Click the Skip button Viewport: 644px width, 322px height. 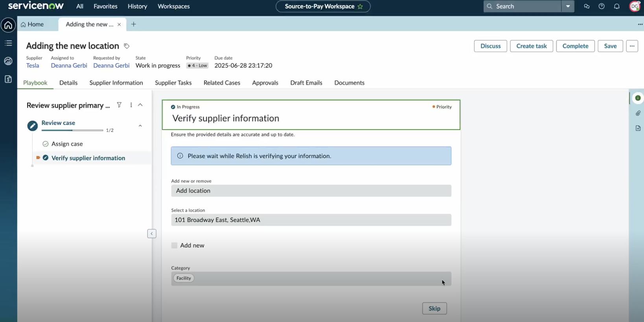click(x=434, y=309)
